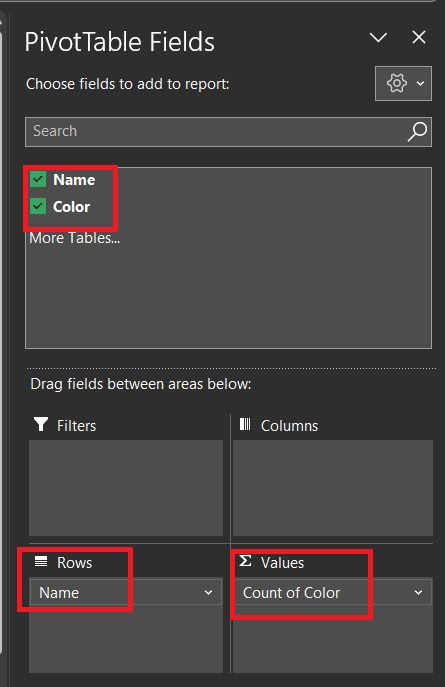Click the gear Tools icon
Image resolution: width=445 pixels, height=687 pixels.
coord(397,83)
